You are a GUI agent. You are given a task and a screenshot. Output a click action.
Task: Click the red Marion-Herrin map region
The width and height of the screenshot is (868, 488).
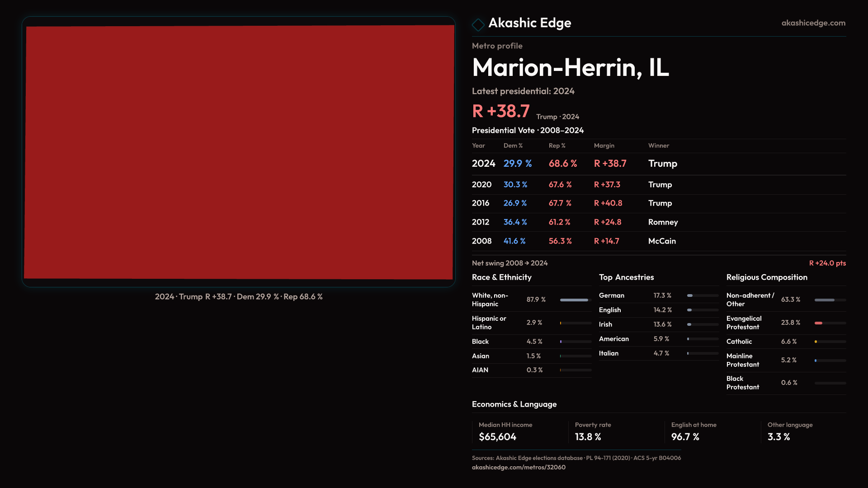(x=239, y=152)
